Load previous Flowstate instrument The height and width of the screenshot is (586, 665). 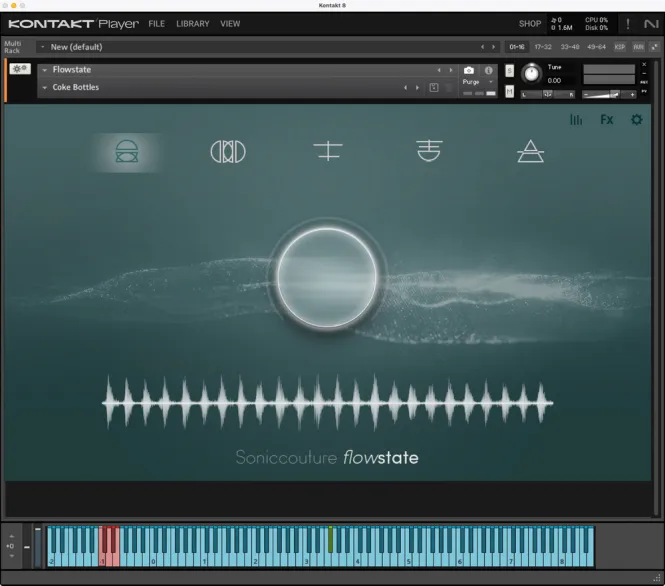click(x=439, y=70)
